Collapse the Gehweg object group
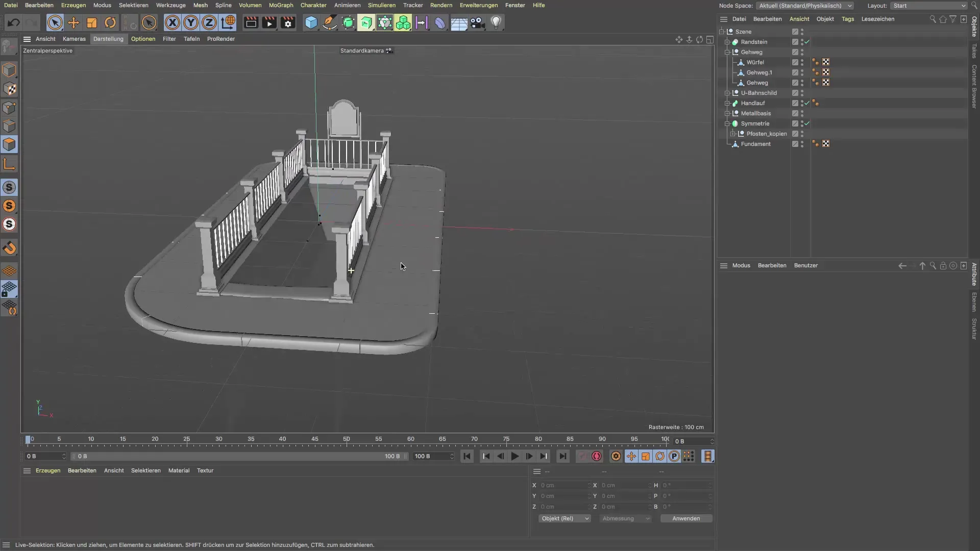 click(727, 52)
